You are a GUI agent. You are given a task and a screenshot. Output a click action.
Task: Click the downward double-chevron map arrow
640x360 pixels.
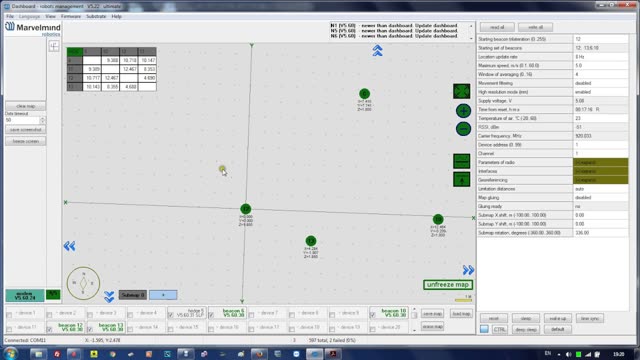click(109, 297)
